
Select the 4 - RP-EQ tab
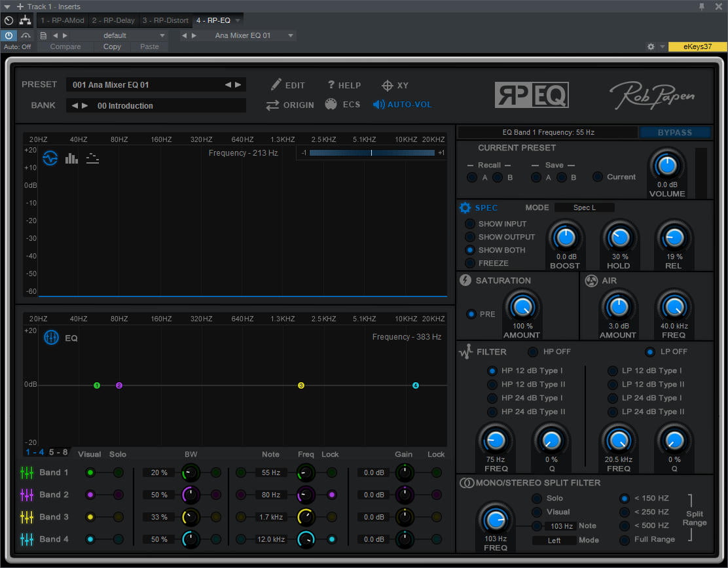click(213, 20)
